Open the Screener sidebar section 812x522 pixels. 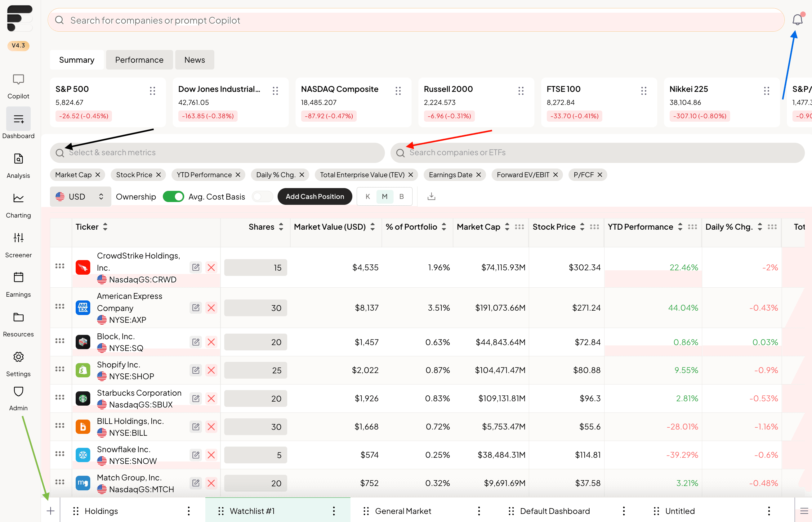click(18, 245)
